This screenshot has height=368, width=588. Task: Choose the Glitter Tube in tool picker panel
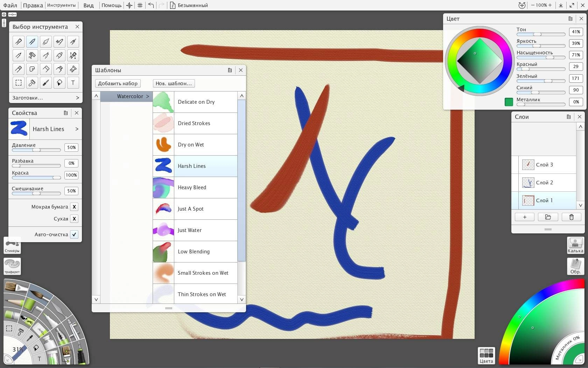[x=73, y=69]
